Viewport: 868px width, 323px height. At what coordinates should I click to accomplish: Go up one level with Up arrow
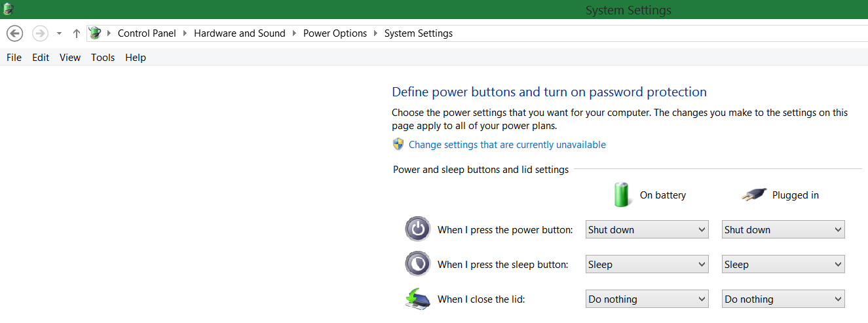(76, 33)
